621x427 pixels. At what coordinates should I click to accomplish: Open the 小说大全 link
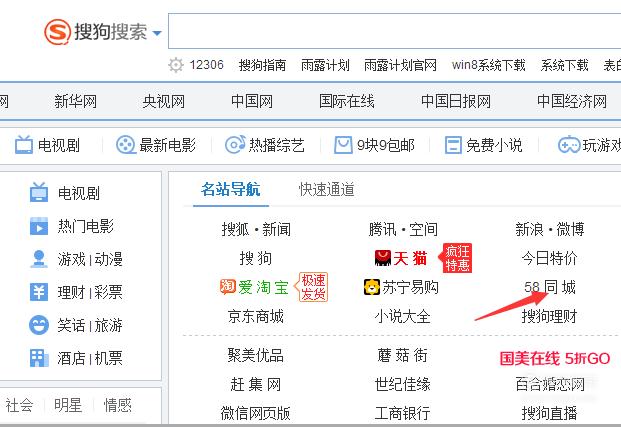(402, 316)
